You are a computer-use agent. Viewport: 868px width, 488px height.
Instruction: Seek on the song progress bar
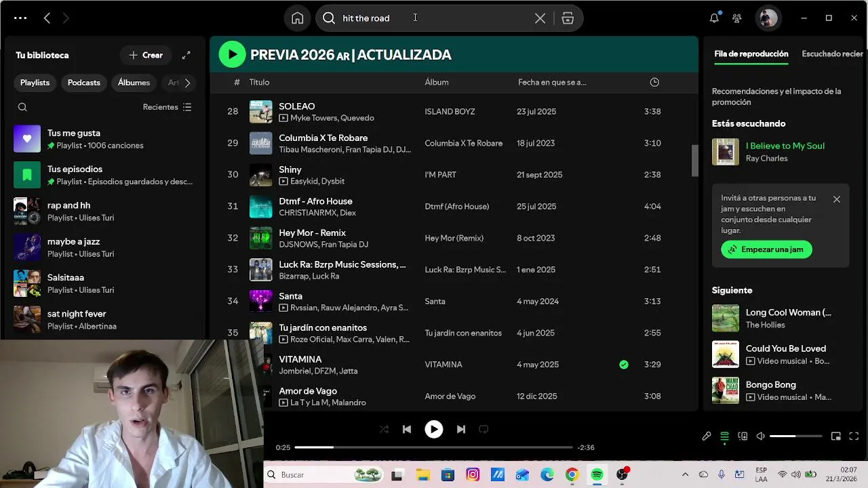(434, 447)
